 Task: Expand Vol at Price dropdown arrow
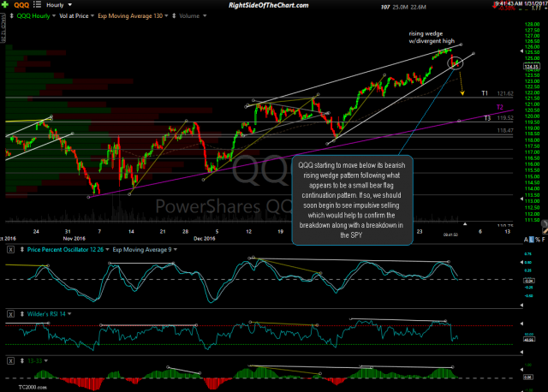click(x=92, y=16)
